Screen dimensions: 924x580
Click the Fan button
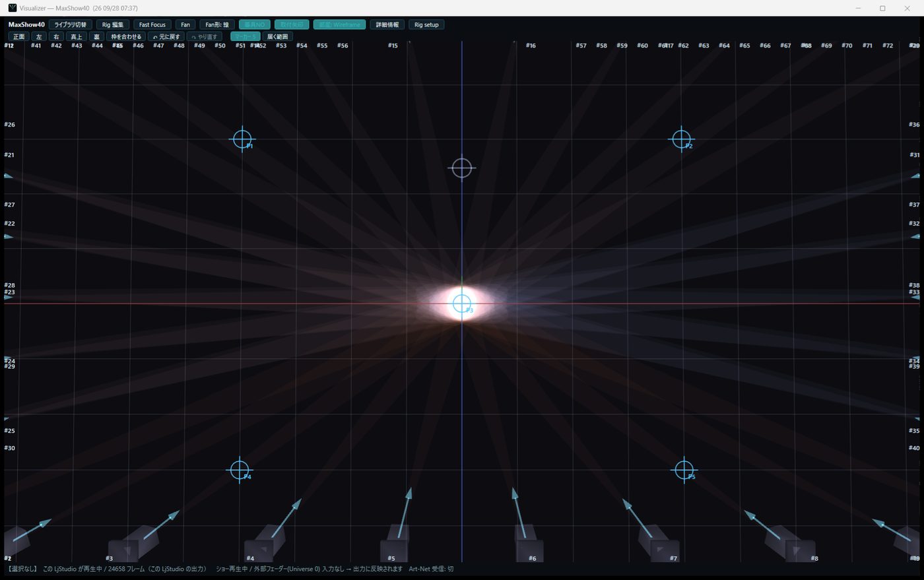coord(185,24)
